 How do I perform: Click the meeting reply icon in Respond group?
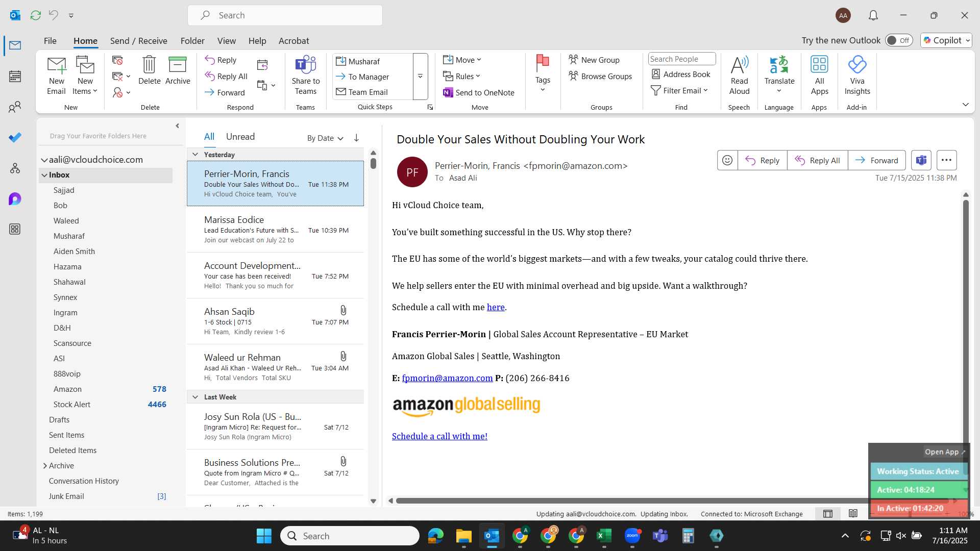click(x=262, y=65)
